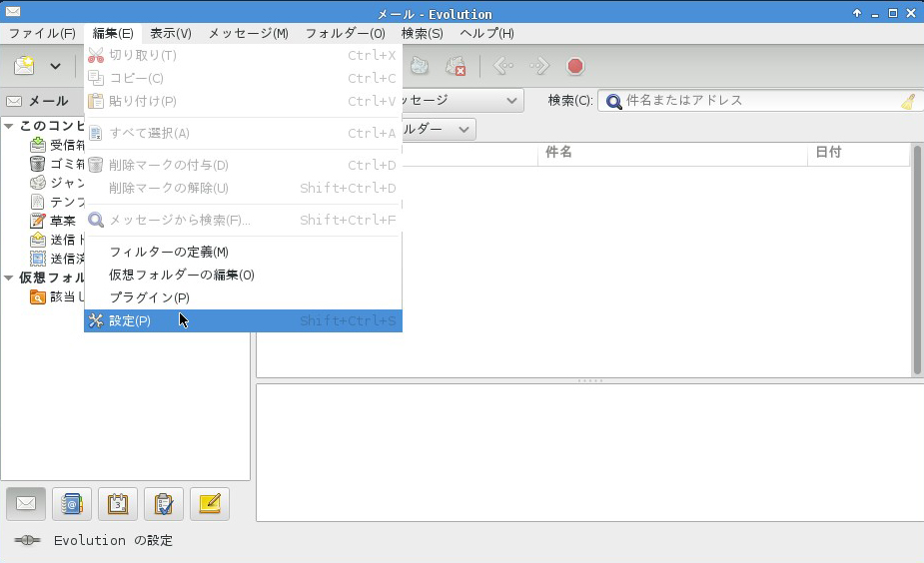The height and width of the screenshot is (563, 924).
Task: Switch to the Memos view icon
Action: tap(210, 504)
